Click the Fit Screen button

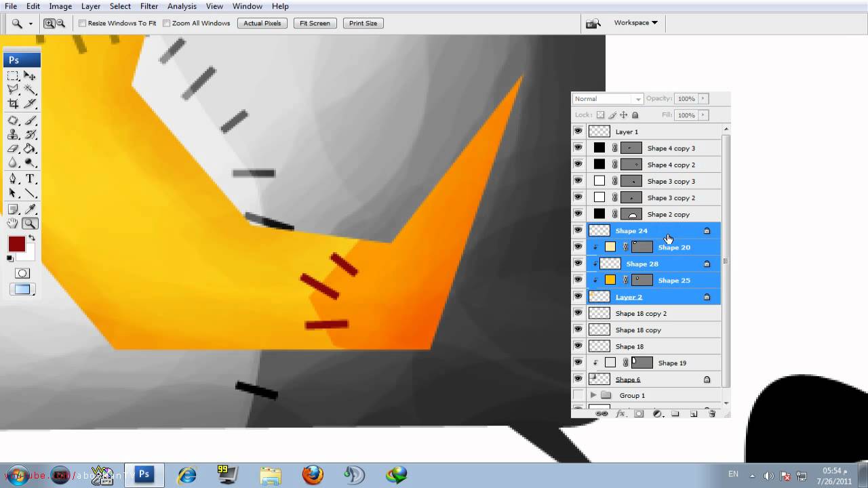pyautogui.click(x=315, y=23)
